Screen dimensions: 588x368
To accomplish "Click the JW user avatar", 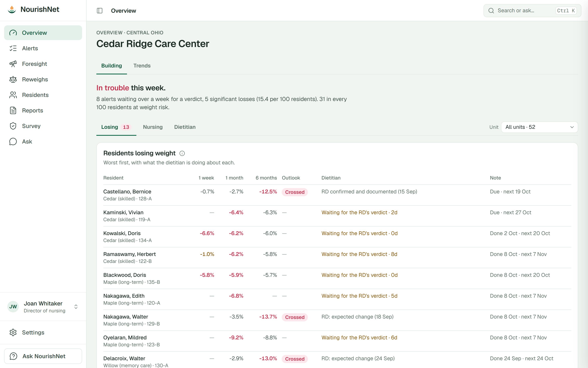I will pyautogui.click(x=13, y=307).
